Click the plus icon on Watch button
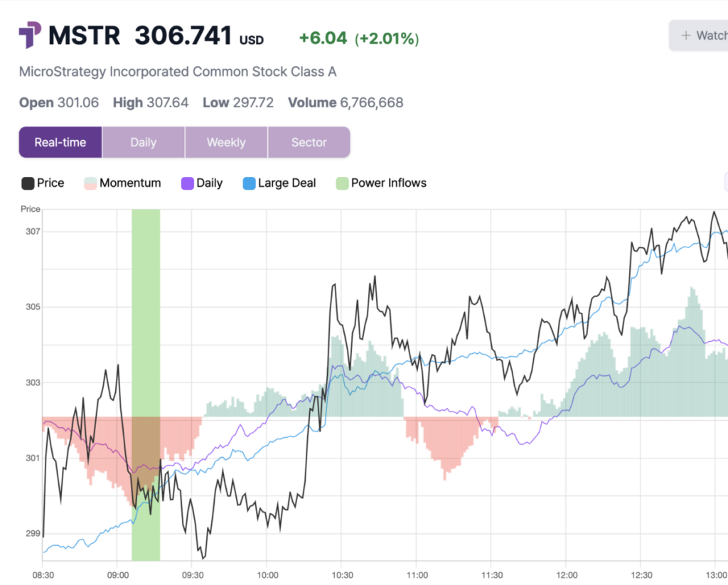The width and height of the screenshot is (728, 585). click(x=686, y=36)
